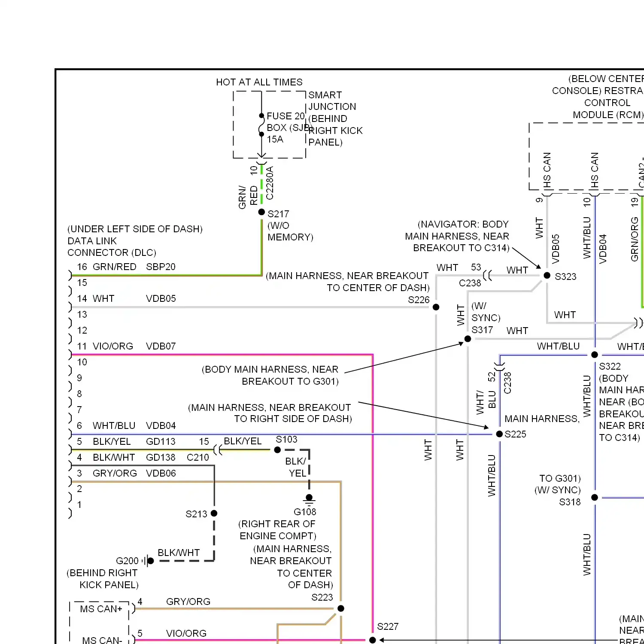Click the "MS CAN-" terminal label
The image size is (644, 644).
102,640
